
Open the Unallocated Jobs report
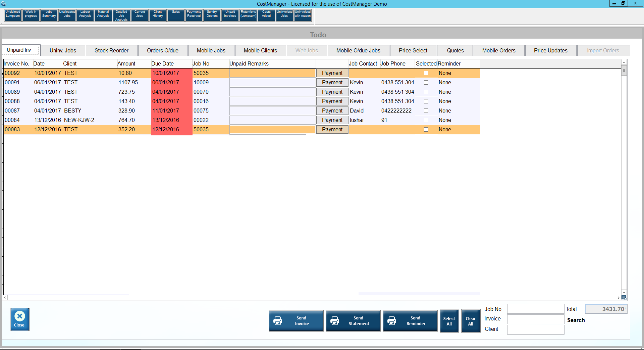67,15
